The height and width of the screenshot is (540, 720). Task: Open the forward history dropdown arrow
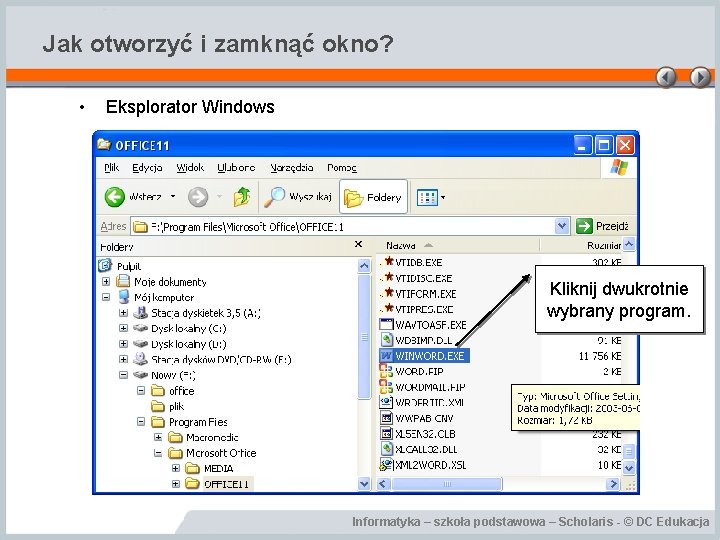coord(219,197)
